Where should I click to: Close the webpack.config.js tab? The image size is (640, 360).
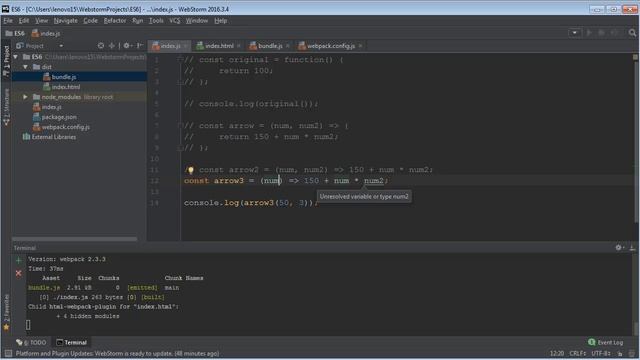[360, 46]
